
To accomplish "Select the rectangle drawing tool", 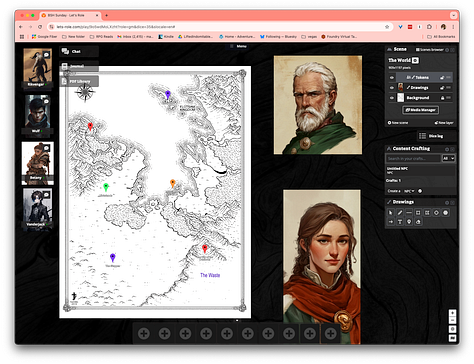I will point(418,213).
